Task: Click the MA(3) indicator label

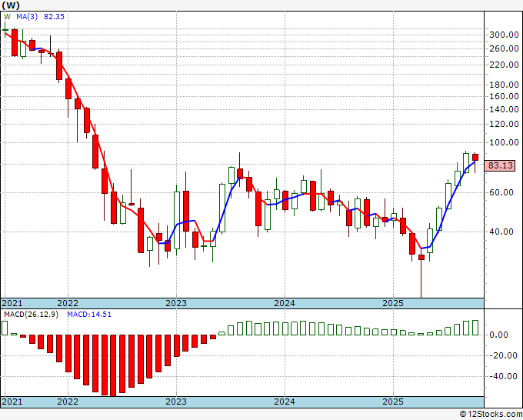Action: pos(27,16)
